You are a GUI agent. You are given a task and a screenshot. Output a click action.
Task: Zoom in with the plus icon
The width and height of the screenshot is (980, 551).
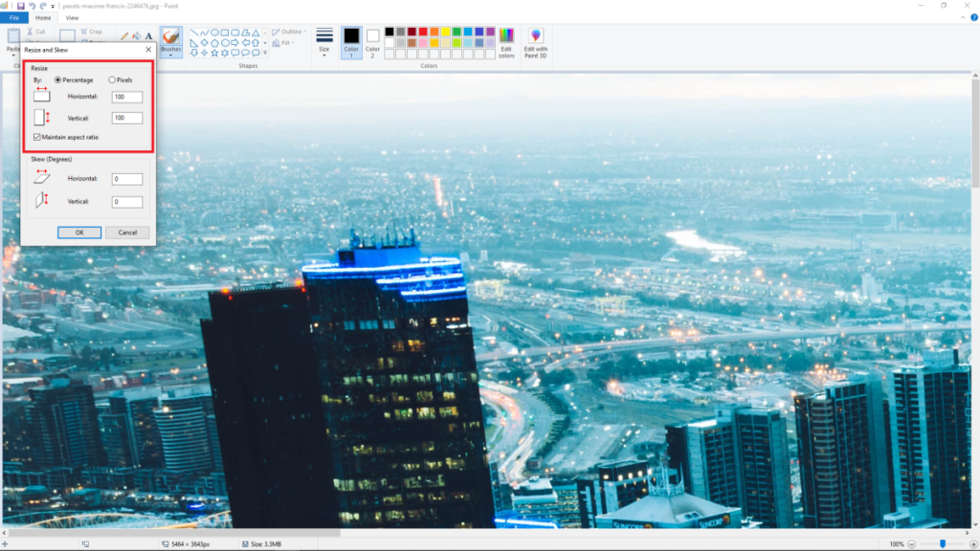coord(972,544)
